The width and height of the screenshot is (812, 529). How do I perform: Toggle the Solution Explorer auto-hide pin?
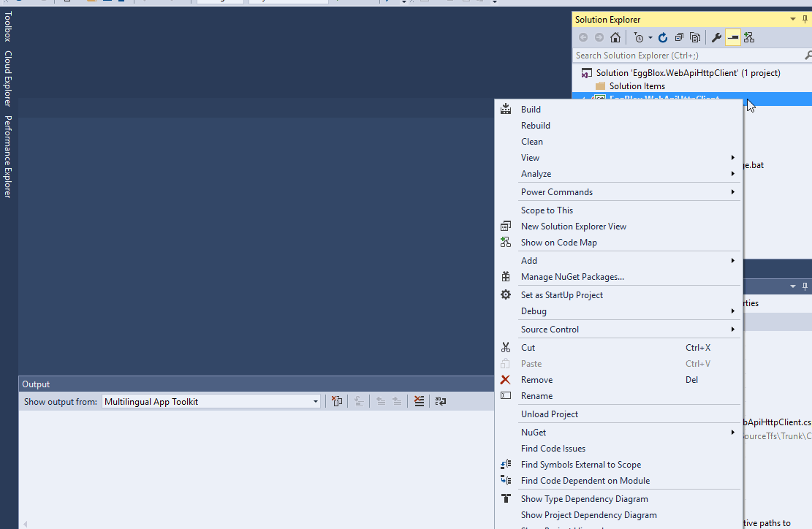pyautogui.click(x=805, y=19)
